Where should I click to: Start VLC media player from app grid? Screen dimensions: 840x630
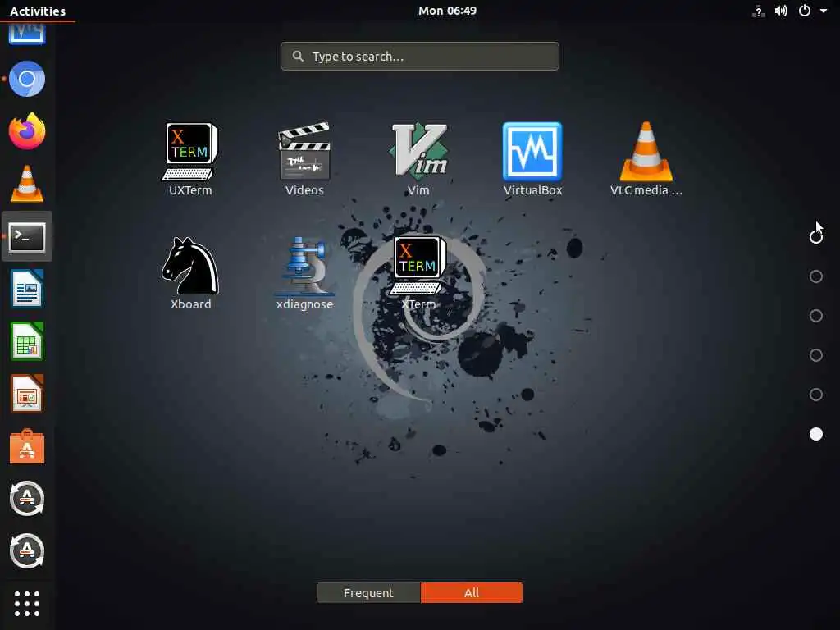coord(646,158)
